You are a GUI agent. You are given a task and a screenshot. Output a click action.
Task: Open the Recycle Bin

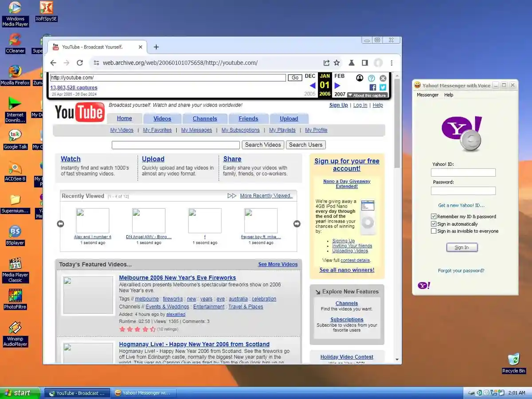(513, 364)
